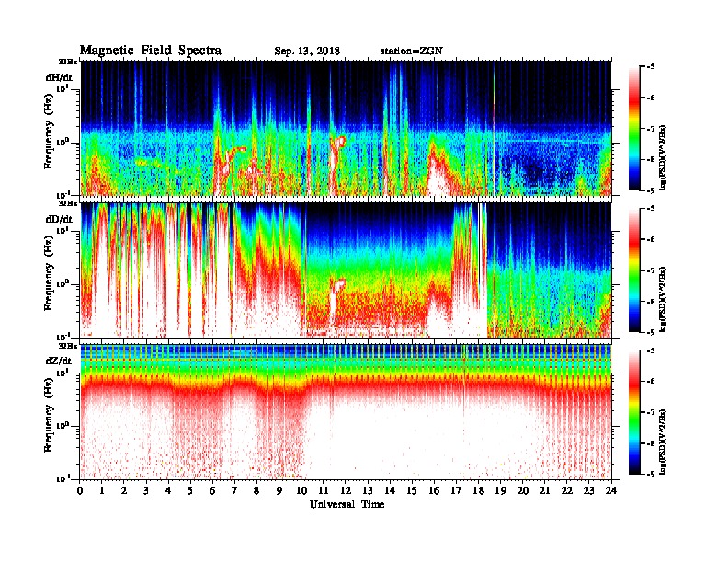Click hour tick label "20" on the time axis
728x563 pixels.
point(523,490)
